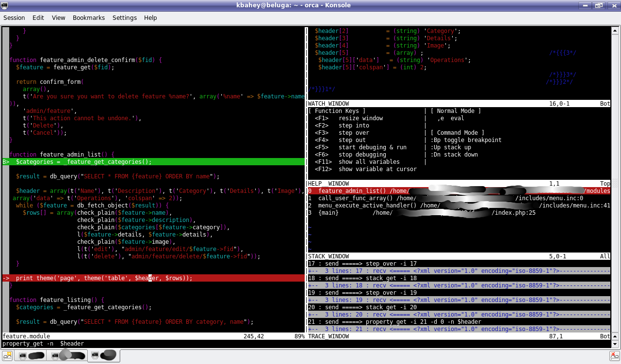The height and width of the screenshot is (364, 621).
Task: Click the '<F3> step over' help line
Action: (342, 133)
